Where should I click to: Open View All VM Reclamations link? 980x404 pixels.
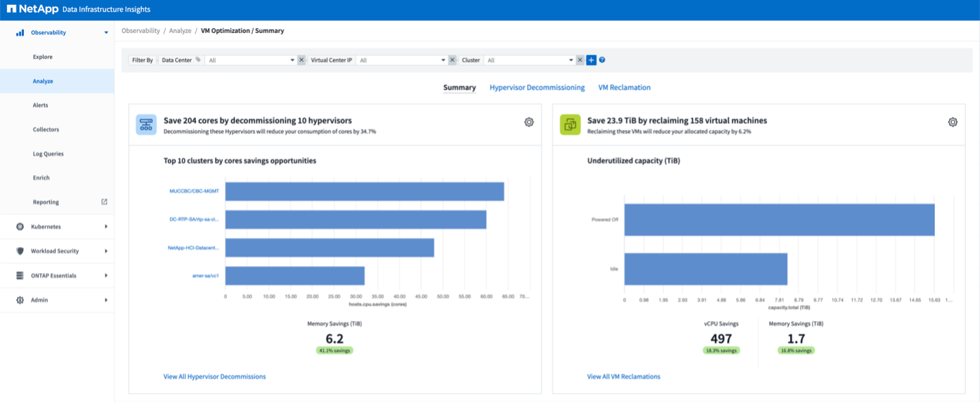coord(624,377)
